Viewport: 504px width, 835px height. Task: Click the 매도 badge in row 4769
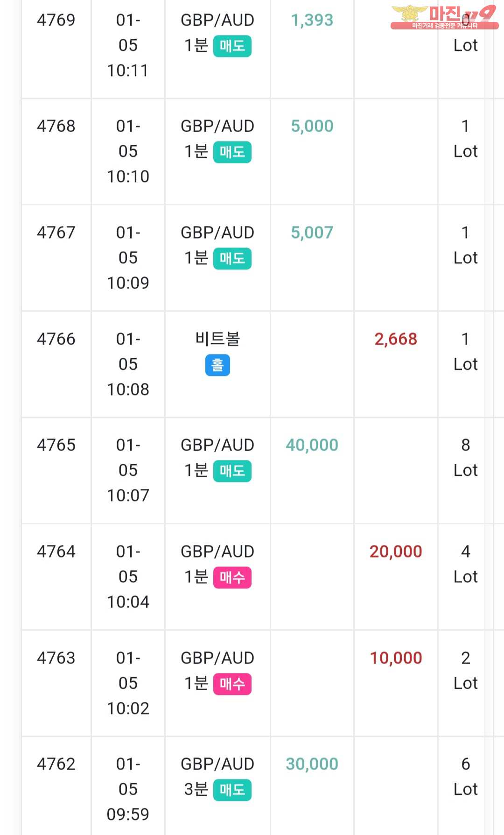[232, 46]
